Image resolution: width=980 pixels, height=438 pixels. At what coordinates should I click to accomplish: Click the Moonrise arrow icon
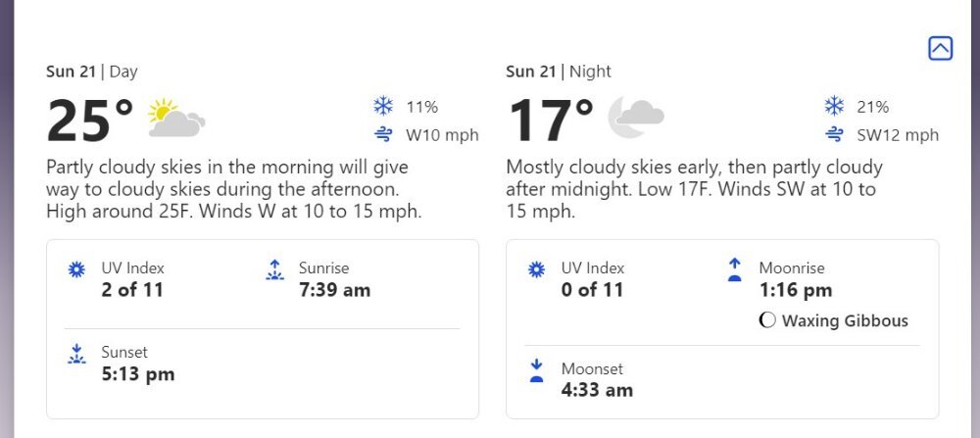[734, 269]
